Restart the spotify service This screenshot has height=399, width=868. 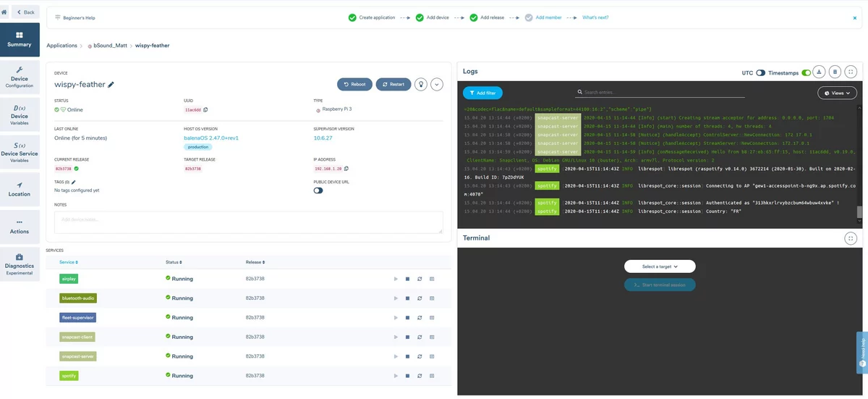click(420, 377)
